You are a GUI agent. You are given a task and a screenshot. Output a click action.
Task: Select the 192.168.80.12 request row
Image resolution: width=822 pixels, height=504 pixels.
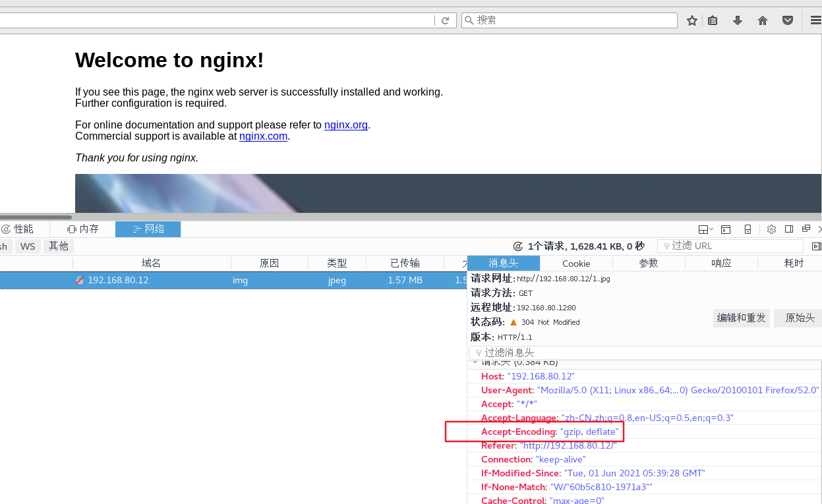coord(233,280)
